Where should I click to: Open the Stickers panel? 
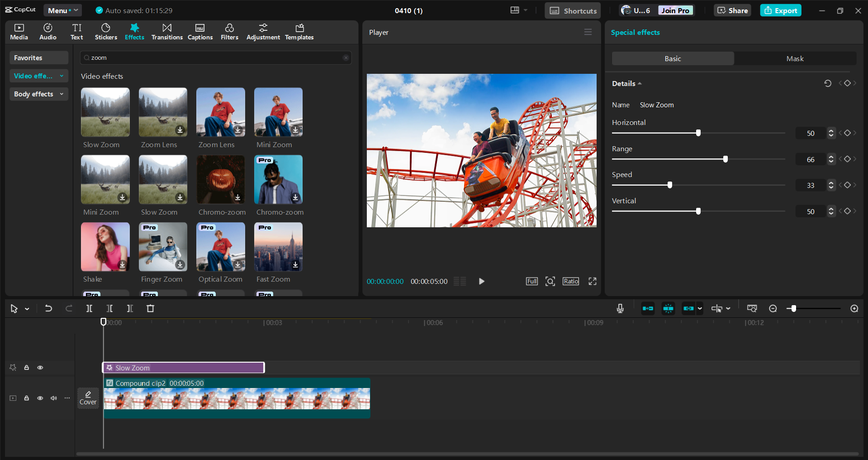point(105,31)
